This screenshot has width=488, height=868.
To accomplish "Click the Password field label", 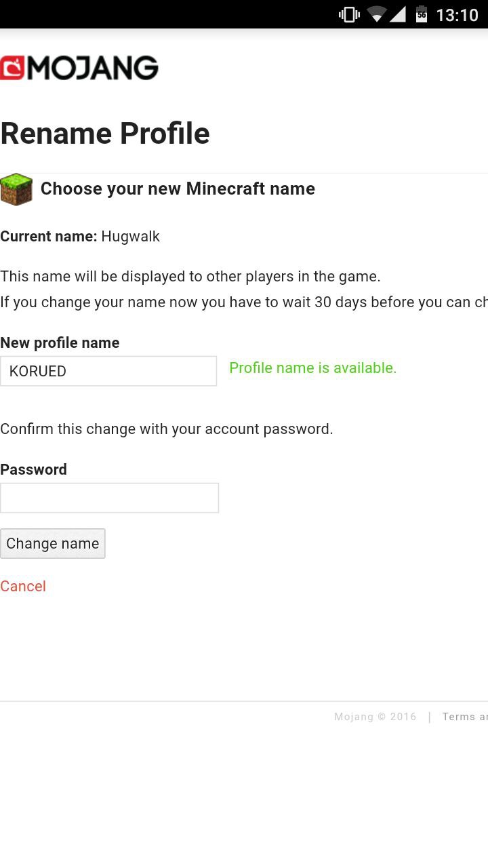I will [33, 469].
